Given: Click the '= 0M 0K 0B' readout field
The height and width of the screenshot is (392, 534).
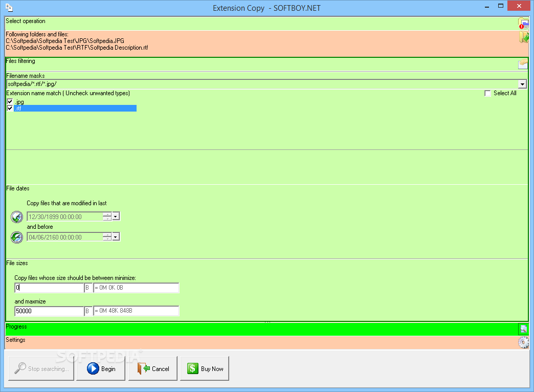Looking at the screenshot, I should (136, 288).
